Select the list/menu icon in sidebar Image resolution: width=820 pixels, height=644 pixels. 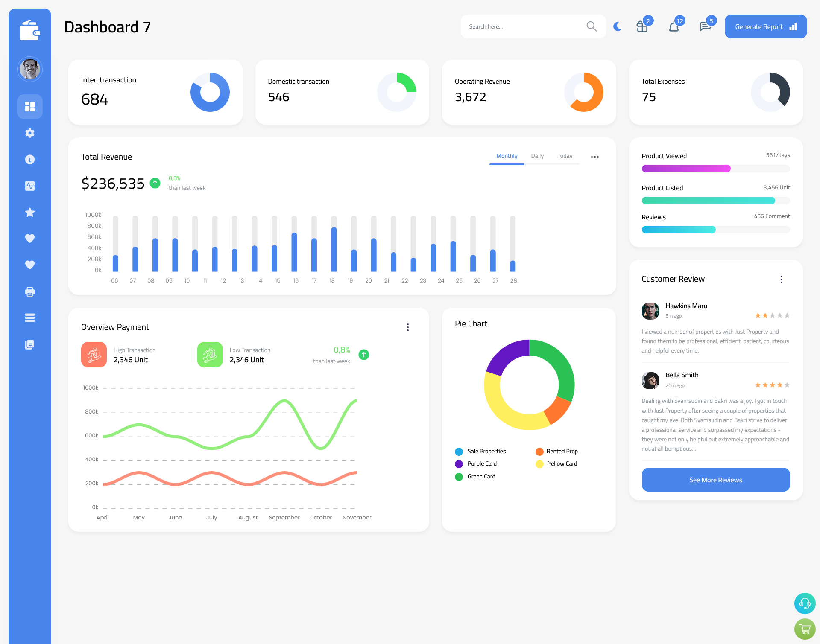pyautogui.click(x=29, y=318)
